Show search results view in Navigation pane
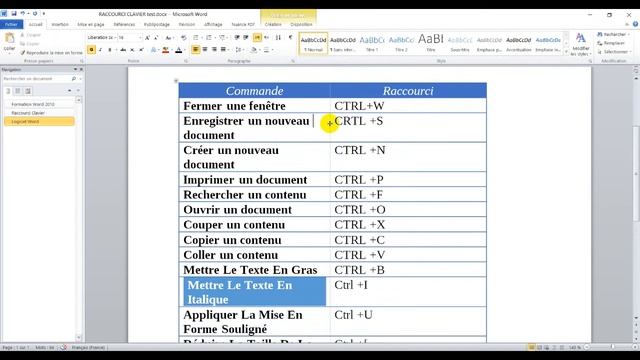The width and height of the screenshot is (640, 360). [x=27, y=91]
